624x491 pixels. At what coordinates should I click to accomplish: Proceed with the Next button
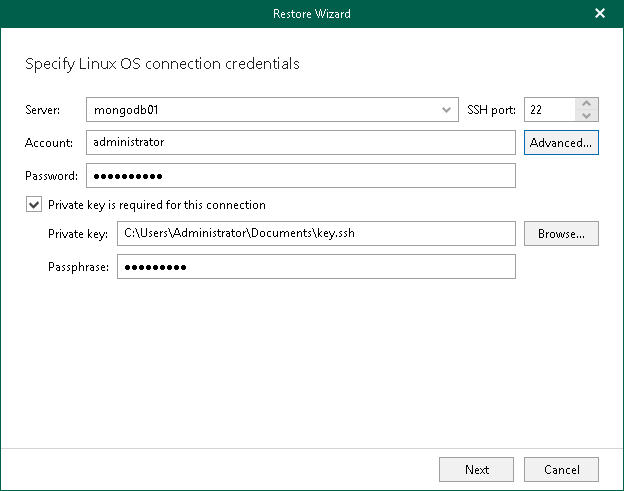pos(477,469)
